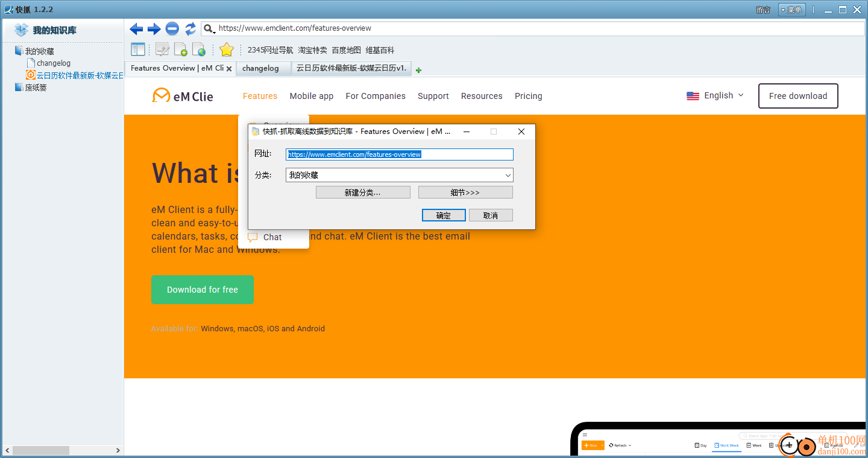Cancel with the 取消 button
The image size is (868, 458).
491,215
